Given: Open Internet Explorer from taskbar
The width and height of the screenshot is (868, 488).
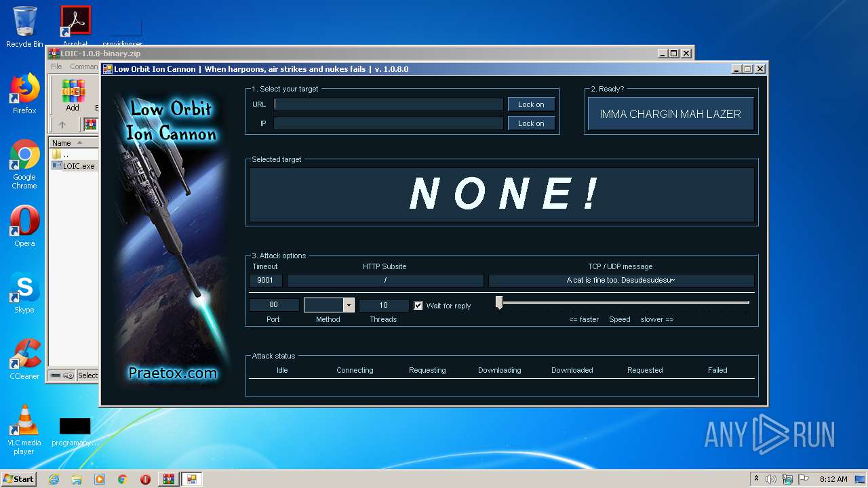Looking at the screenshot, I should point(54,479).
